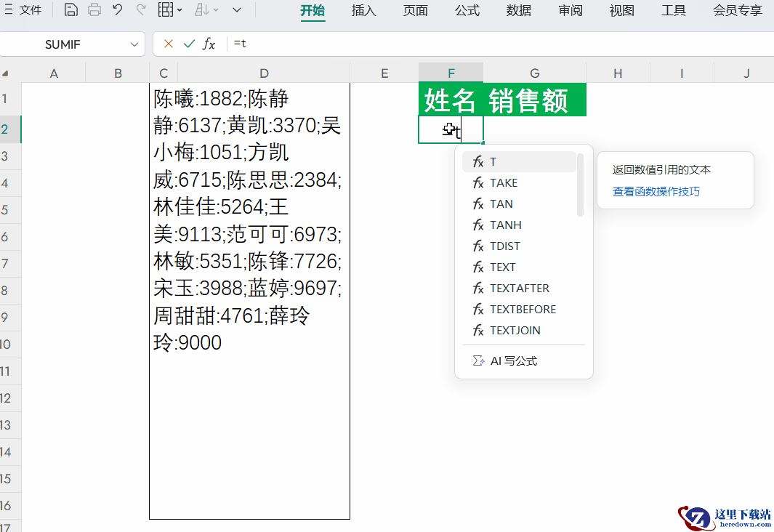Choose the TEXTBEFORE function suggestion
The image size is (774, 532).
[519, 310]
